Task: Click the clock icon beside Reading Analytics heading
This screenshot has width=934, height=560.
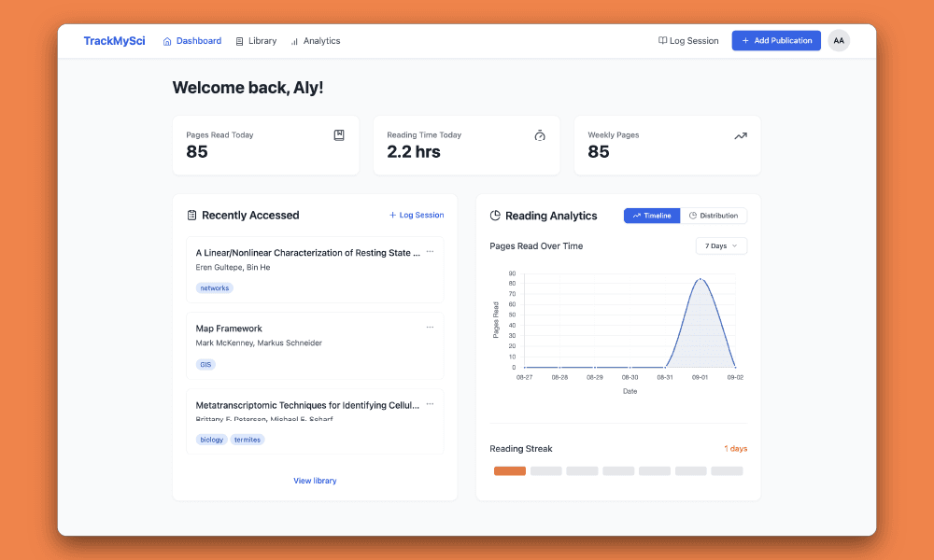Action: coord(494,216)
